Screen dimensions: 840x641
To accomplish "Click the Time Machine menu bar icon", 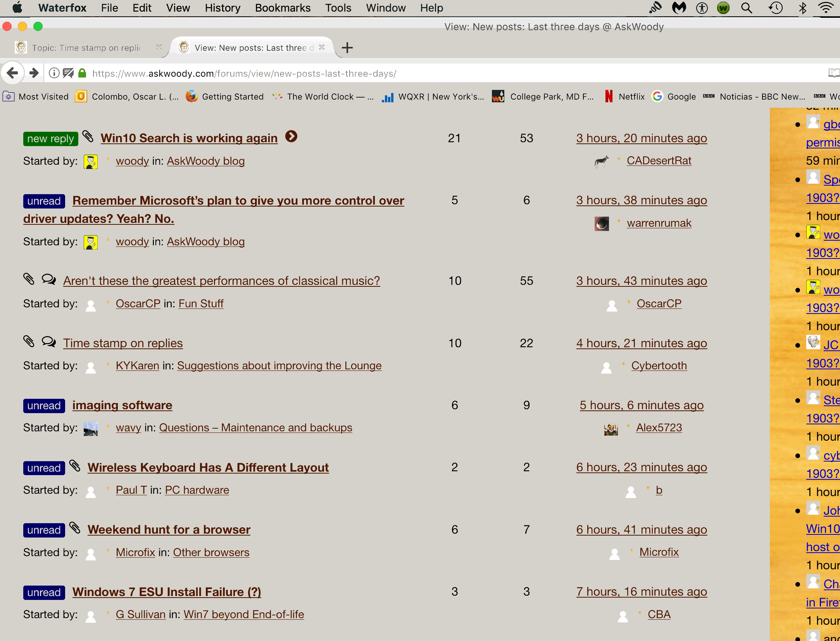I will [x=775, y=8].
